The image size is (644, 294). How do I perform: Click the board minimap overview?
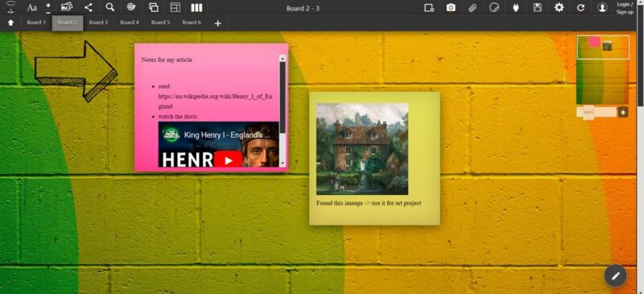tap(602, 70)
